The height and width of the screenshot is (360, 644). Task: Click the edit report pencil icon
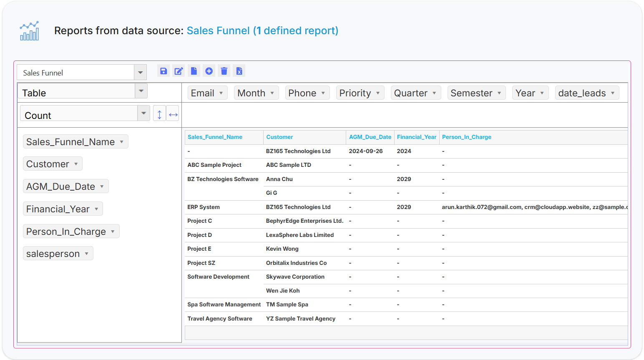click(179, 71)
